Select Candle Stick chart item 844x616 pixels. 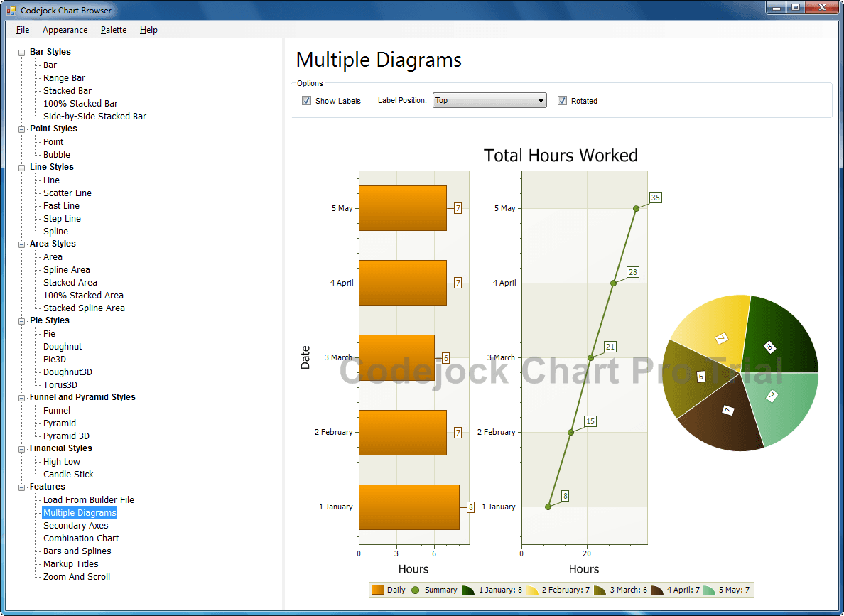68,475
